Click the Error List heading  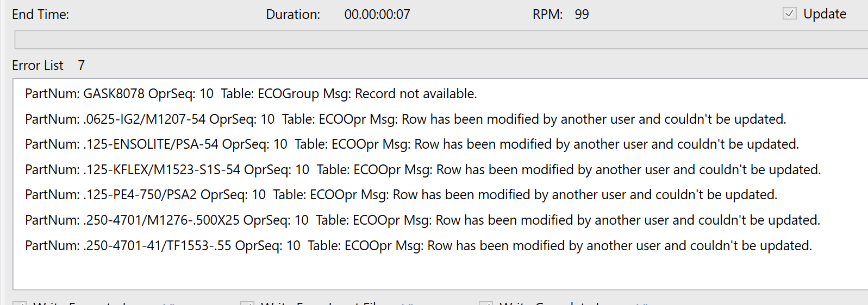[38, 66]
